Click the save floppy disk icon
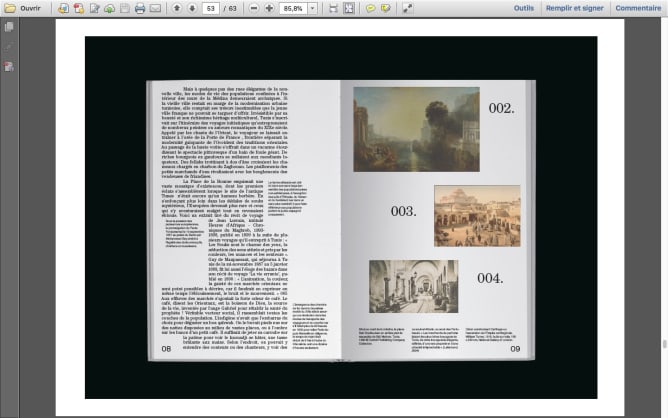This screenshot has width=668, height=418. click(124, 8)
